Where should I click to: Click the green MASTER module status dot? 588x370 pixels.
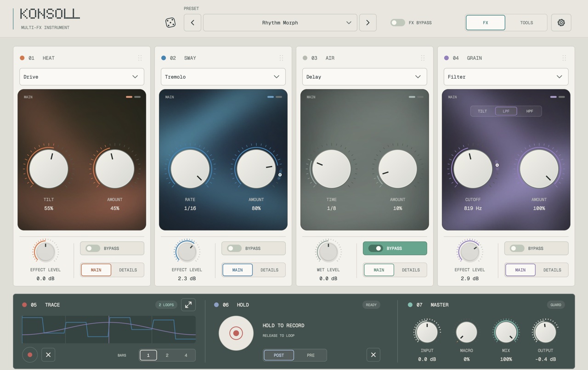pyautogui.click(x=410, y=305)
